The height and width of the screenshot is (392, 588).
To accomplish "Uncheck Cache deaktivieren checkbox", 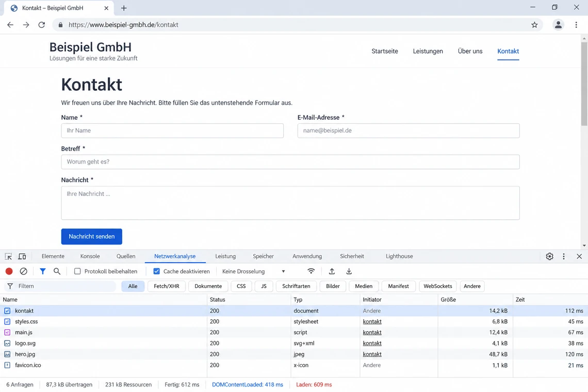I will point(156,271).
